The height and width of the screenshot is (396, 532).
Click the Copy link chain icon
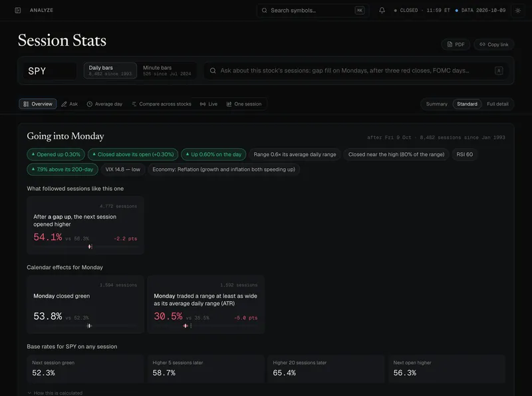click(x=482, y=45)
